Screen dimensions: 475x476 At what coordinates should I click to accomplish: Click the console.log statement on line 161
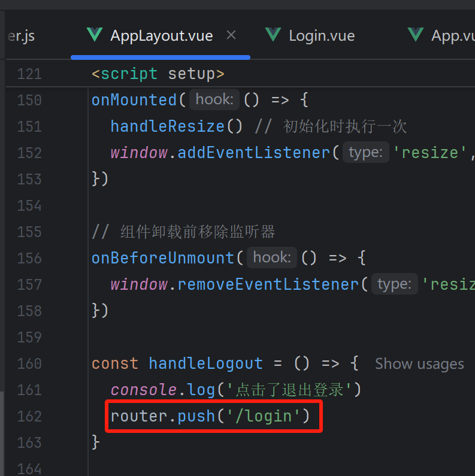235,390
